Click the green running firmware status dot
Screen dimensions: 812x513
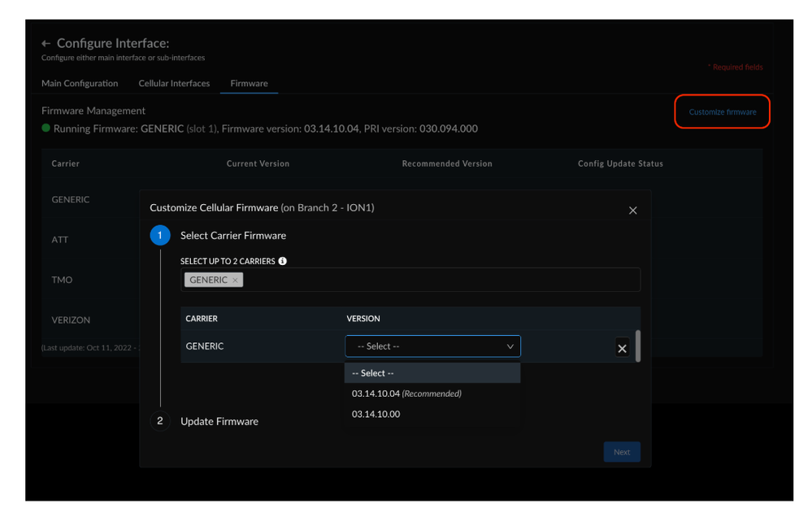46,128
